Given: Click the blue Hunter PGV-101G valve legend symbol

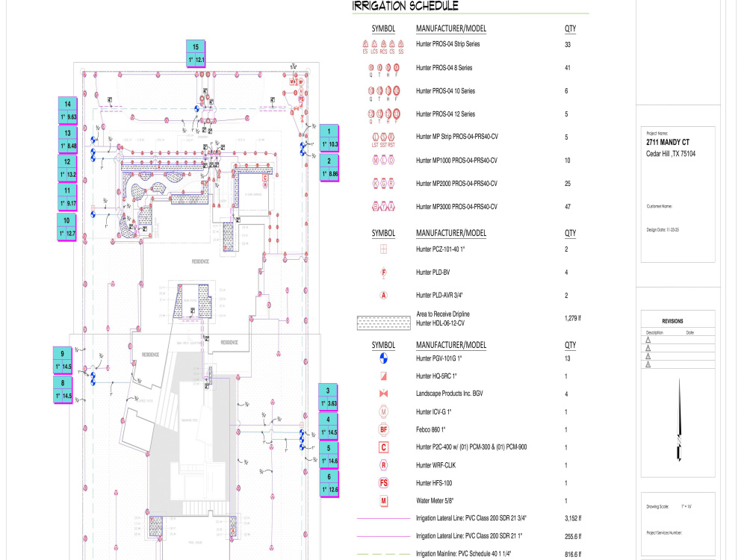Looking at the screenshot, I should (383, 358).
